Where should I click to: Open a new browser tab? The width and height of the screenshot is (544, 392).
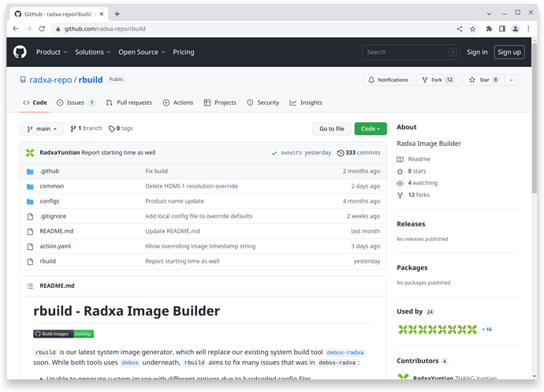pos(117,14)
